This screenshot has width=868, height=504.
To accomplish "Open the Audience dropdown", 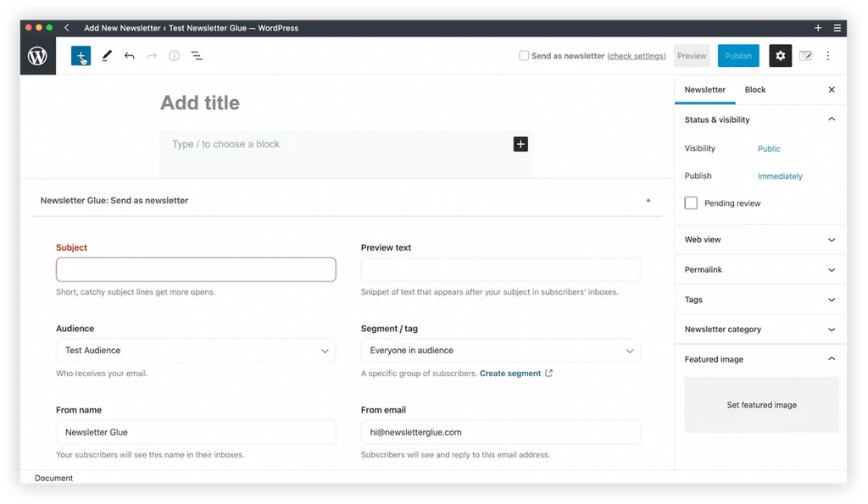I will [x=196, y=351].
